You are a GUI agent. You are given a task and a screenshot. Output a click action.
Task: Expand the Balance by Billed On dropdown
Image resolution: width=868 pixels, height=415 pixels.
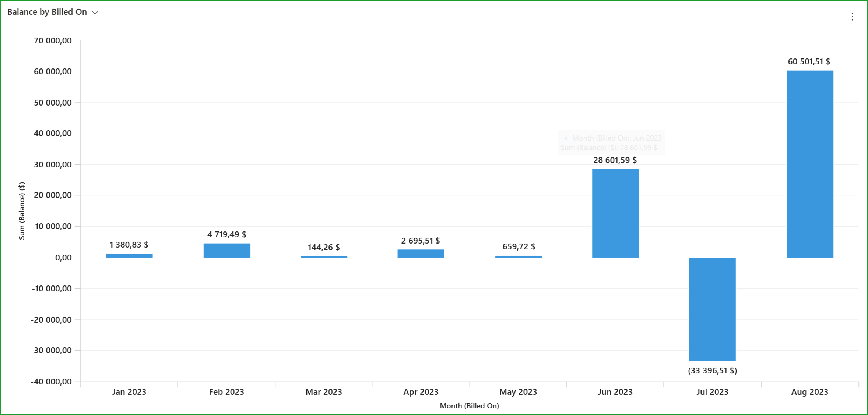pyautogui.click(x=95, y=12)
